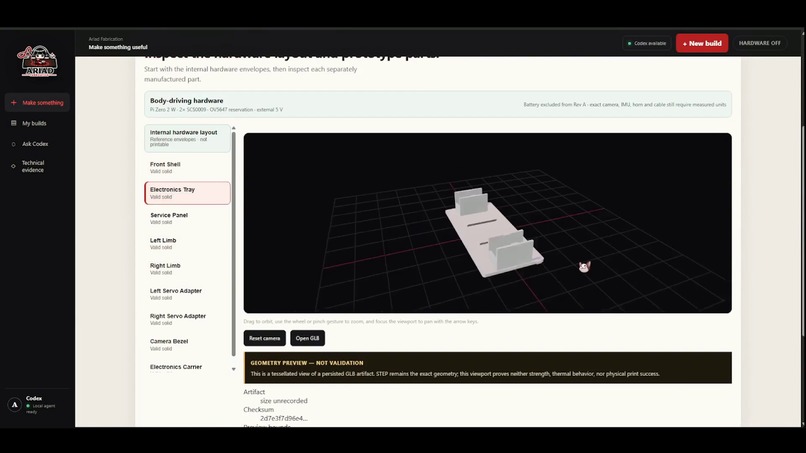
Task: Select Left Limb part
Action: click(187, 244)
